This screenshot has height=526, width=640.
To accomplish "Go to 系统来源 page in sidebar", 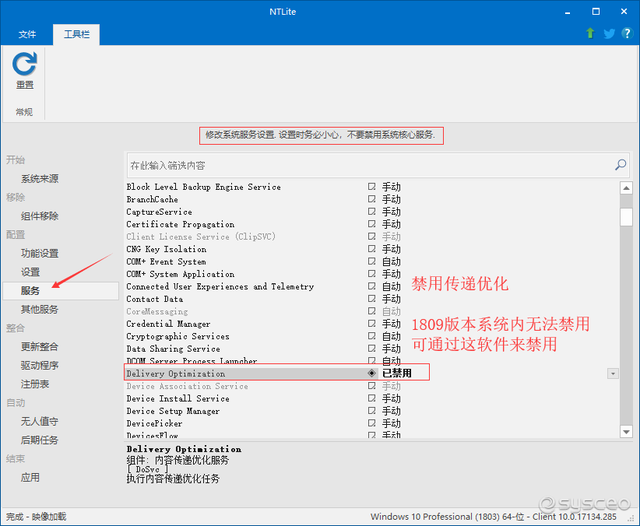I will click(40, 178).
